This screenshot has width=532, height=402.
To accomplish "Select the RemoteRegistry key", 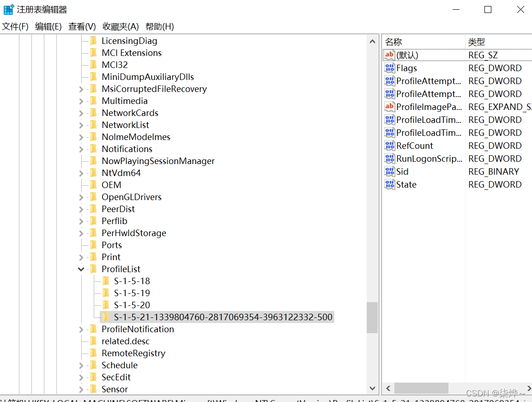I will [133, 353].
